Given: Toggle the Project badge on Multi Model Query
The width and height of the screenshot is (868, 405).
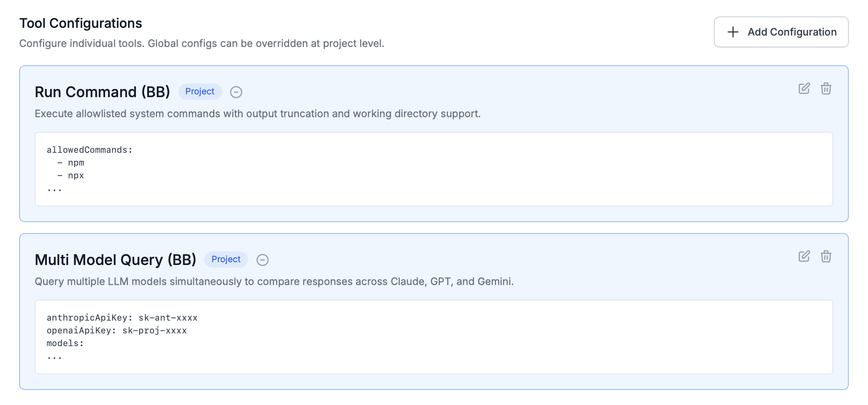Looking at the screenshot, I should pos(226,259).
